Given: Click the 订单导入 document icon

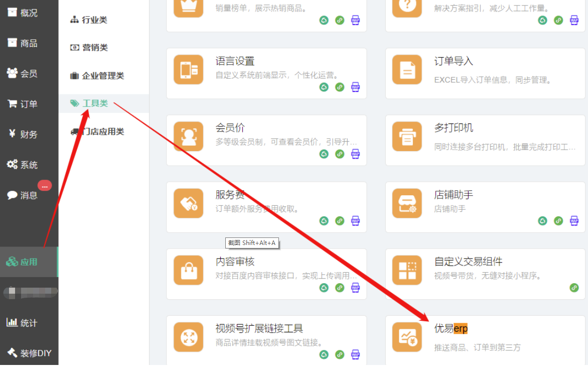Looking at the screenshot, I should point(407,70).
